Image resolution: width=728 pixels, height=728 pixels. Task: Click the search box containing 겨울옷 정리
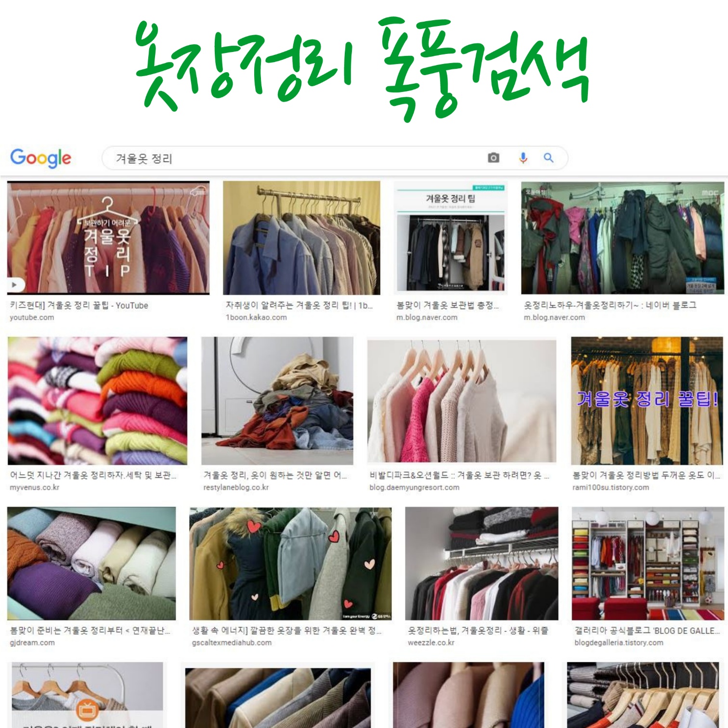[335, 158]
